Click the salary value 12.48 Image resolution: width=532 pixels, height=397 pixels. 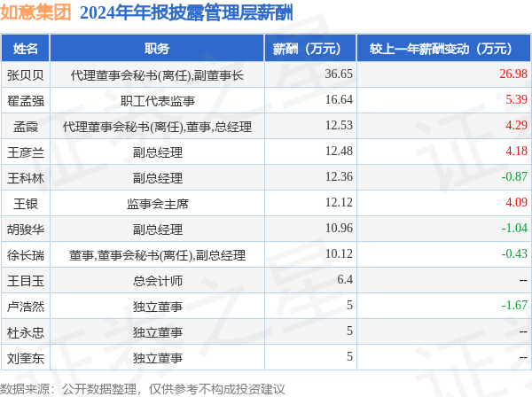coord(339,151)
